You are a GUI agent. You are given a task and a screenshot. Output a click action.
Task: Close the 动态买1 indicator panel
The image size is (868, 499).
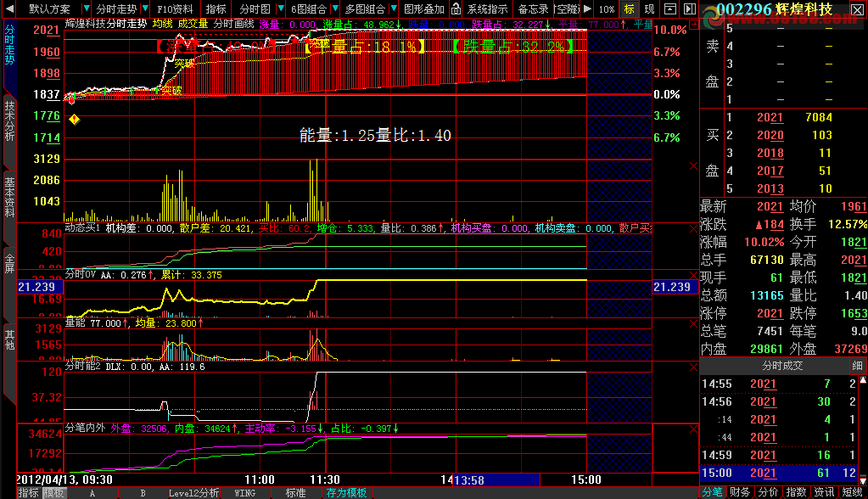(x=693, y=228)
